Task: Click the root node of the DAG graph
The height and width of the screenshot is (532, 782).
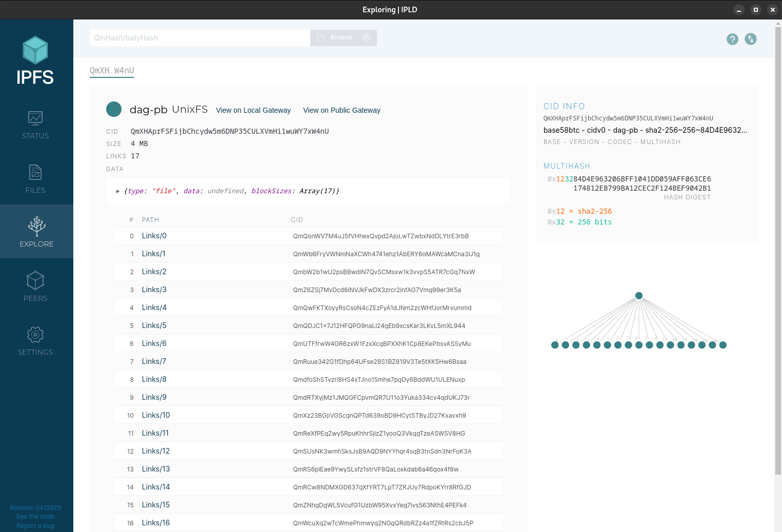Action: [639, 296]
